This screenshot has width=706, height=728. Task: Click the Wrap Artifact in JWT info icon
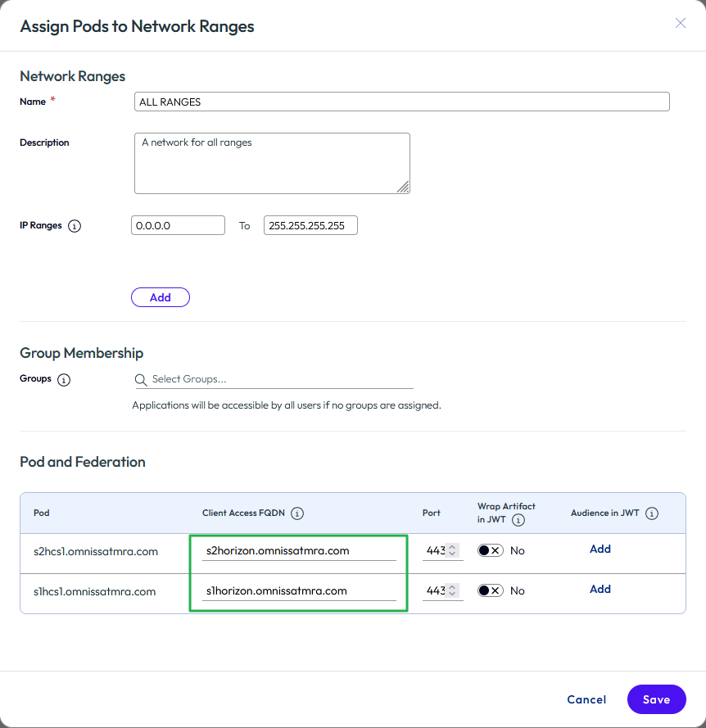click(x=518, y=520)
